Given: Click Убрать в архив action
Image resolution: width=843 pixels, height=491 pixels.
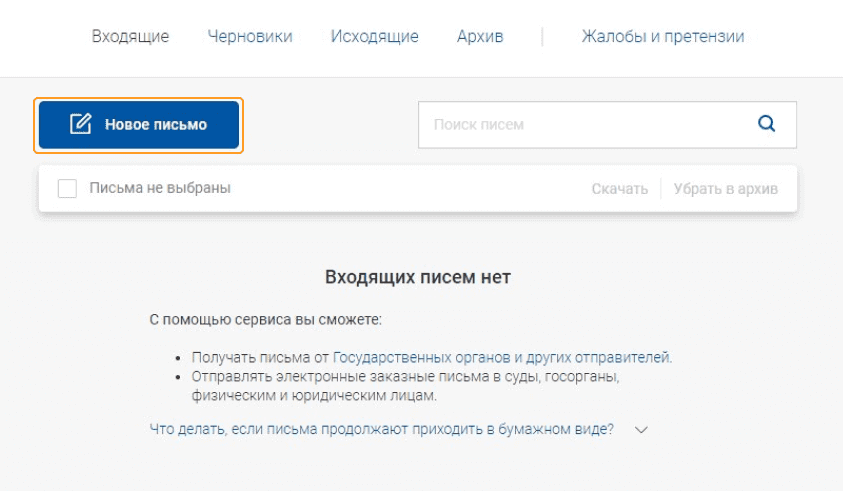Looking at the screenshot, I should 725,189.
